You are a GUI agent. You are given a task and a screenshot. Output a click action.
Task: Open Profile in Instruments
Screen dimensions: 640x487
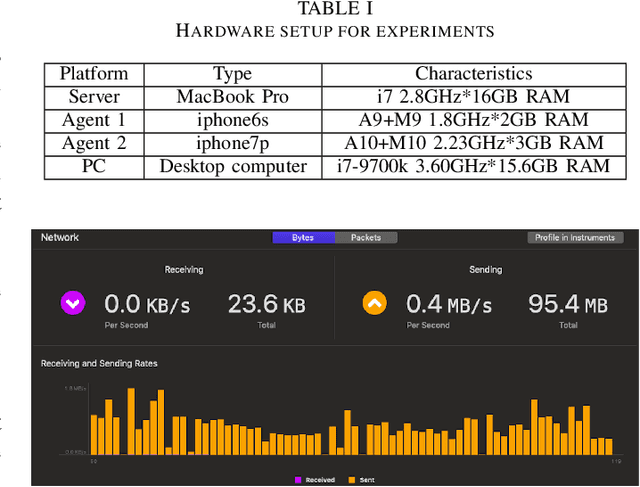(575, 238)
